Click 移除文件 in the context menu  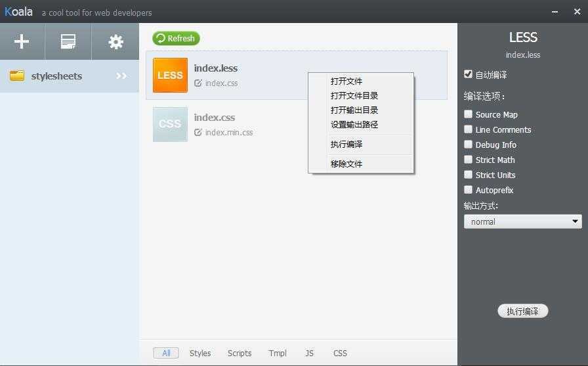click(361, 164)
